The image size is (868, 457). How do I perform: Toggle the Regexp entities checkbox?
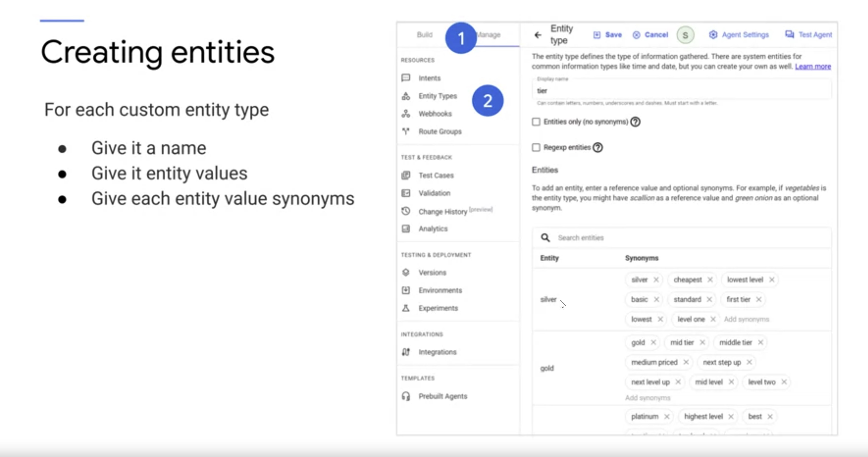(x=536, y=147)
